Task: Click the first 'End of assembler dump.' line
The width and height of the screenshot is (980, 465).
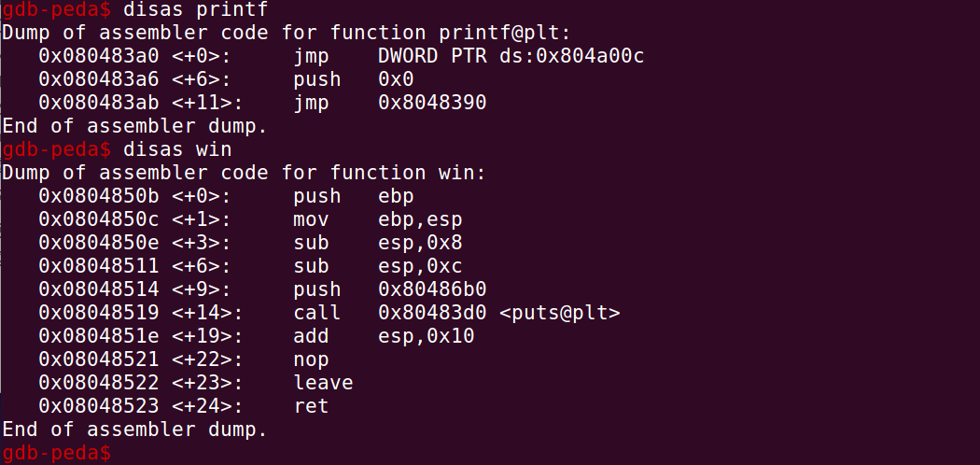Action: (x=134, y=126)
